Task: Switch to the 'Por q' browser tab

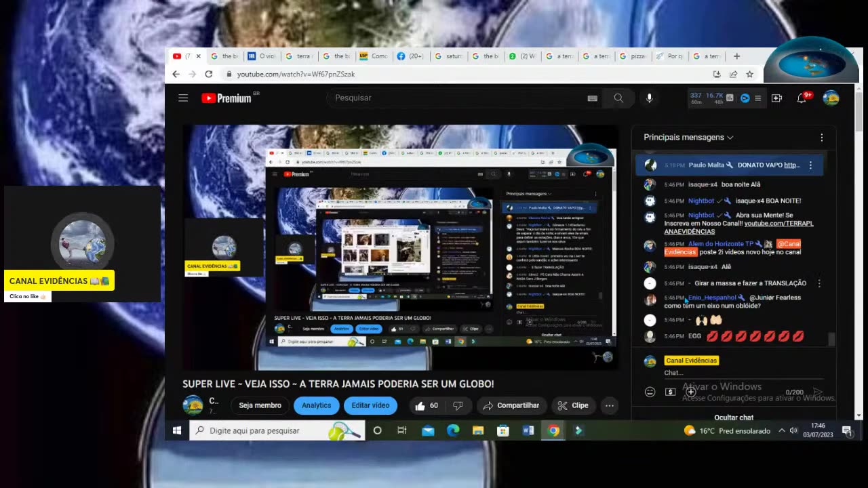Action: (670, 56)
